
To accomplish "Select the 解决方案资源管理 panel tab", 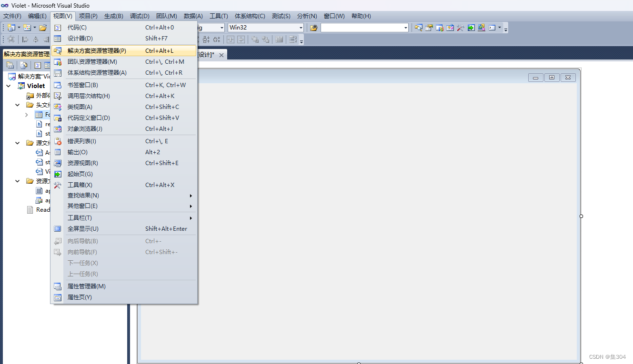I will tap(26, 54).
